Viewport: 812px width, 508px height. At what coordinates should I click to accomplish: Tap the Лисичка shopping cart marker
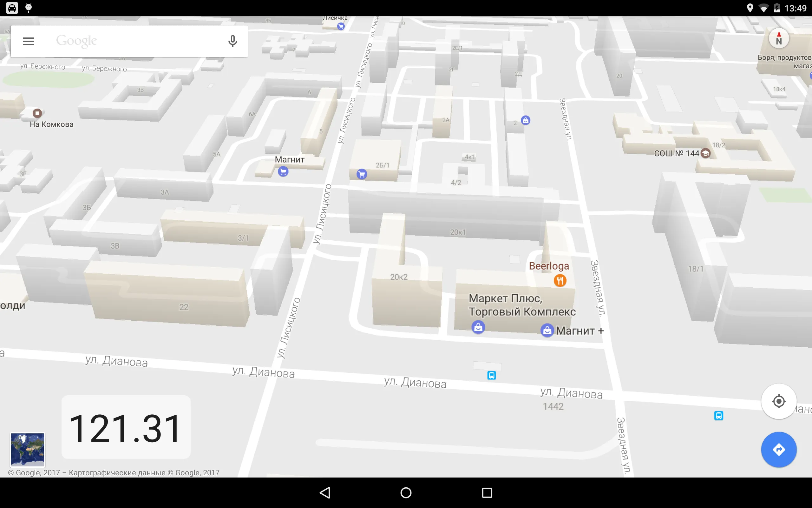point(341,26)
